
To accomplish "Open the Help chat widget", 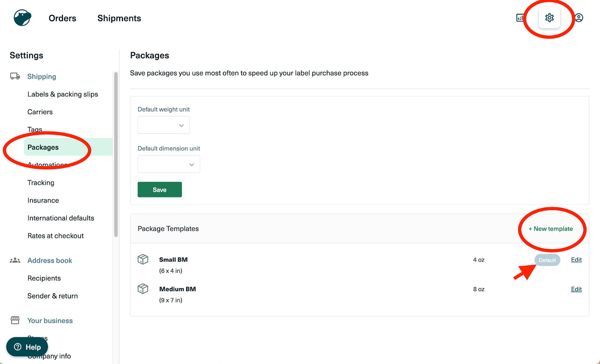I will click(x=27, y=347).
